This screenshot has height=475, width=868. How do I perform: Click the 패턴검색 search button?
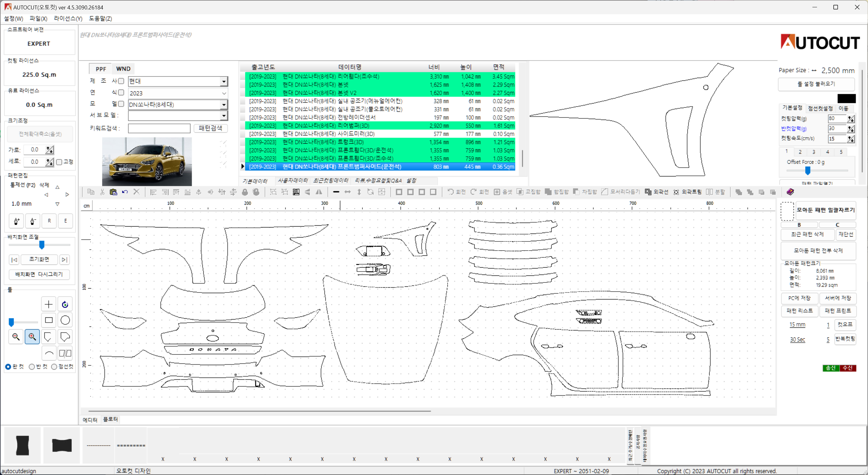click(210, 128)
